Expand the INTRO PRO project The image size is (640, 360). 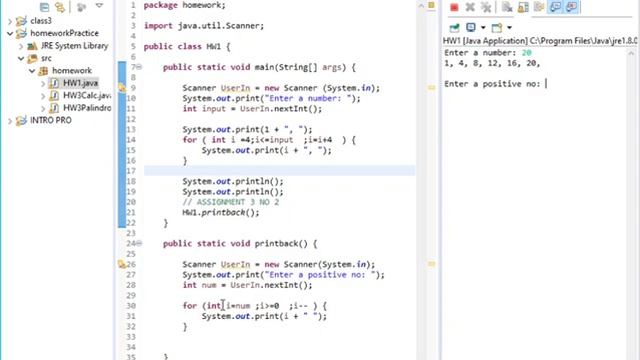pyautogui.click(x=10, y=121)
